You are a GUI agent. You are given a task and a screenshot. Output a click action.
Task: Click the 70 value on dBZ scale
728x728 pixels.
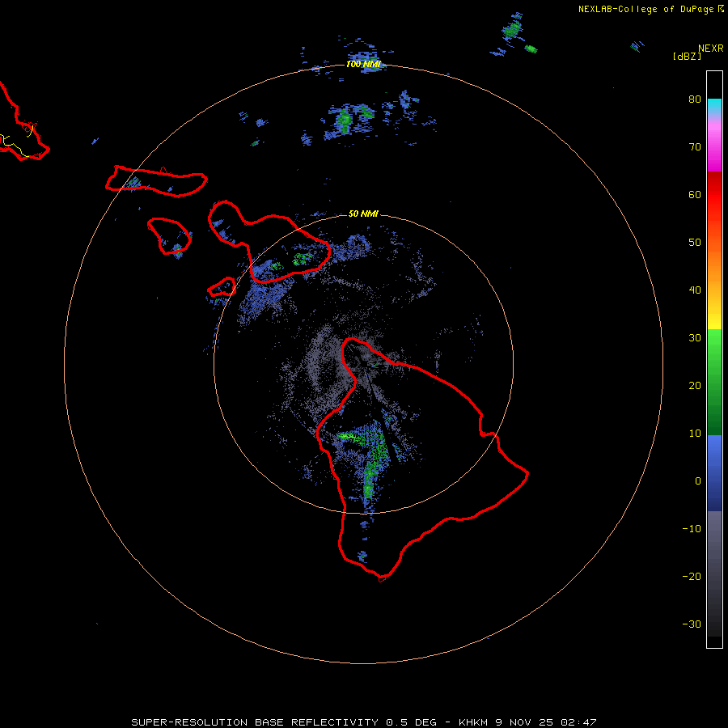click(x=695, y=147)
